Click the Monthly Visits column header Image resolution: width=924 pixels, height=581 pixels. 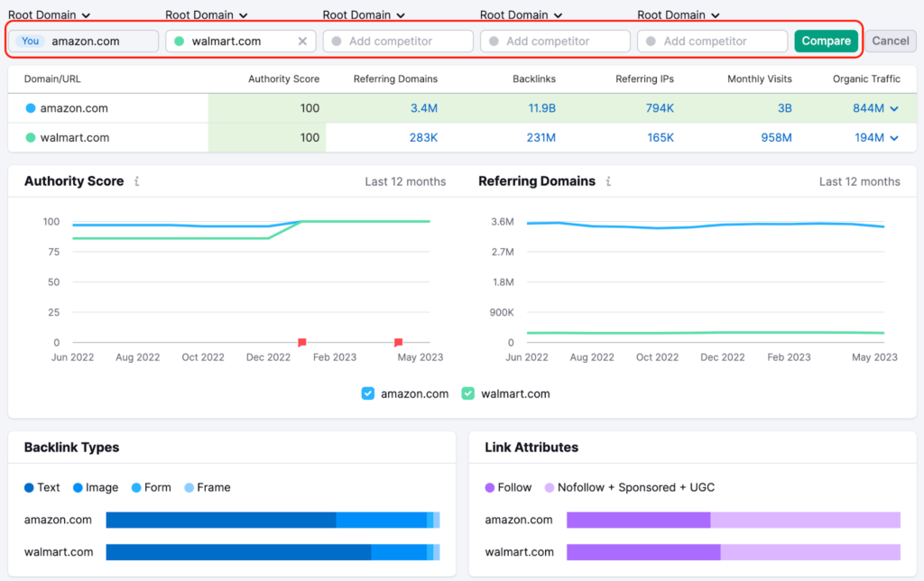[760, 79]
